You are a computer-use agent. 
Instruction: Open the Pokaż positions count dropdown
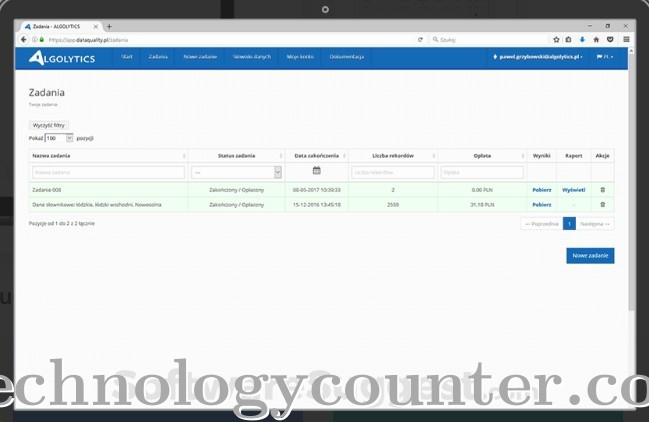(59, 138)
